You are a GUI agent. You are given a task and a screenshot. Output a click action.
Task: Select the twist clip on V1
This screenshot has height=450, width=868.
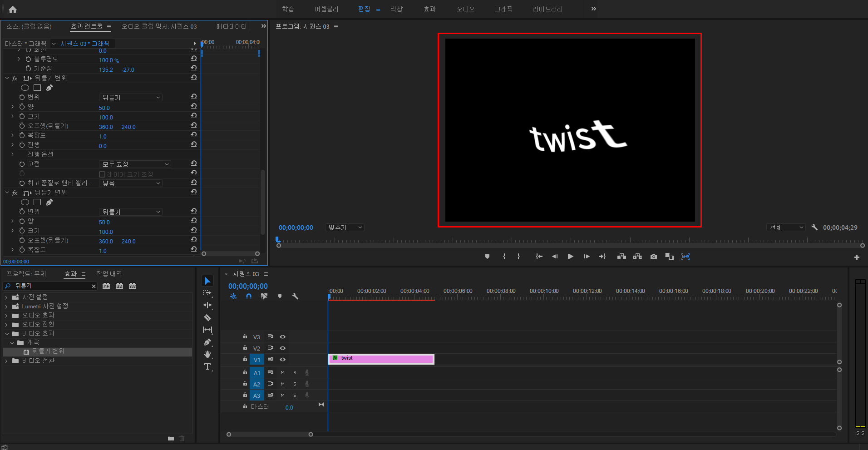coord(381,359)
